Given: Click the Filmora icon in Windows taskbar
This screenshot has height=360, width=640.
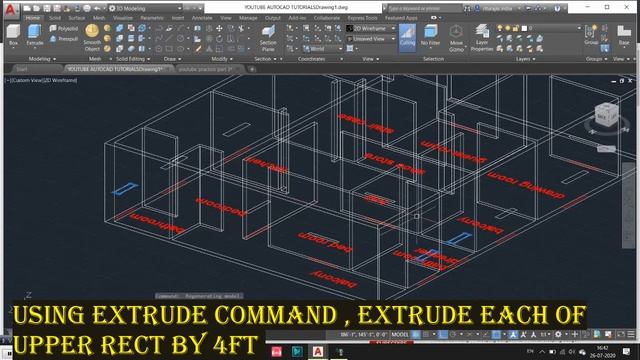Looking at the screenshot, I should (x=297, y=351).
